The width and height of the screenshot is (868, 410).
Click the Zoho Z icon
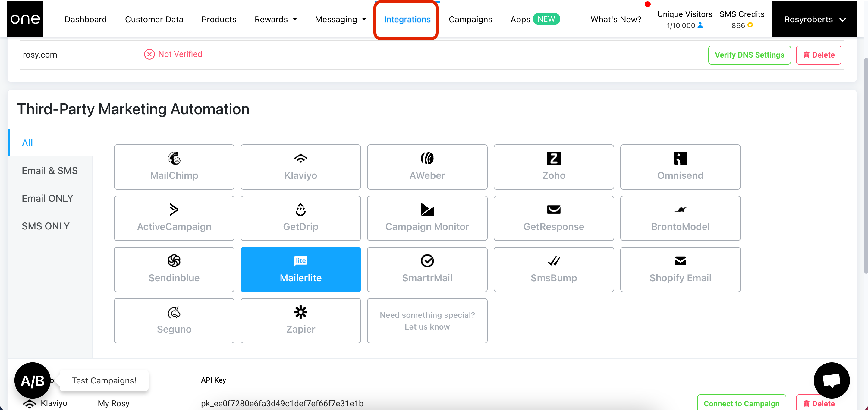pyautogui.click(x=554, y=158)
